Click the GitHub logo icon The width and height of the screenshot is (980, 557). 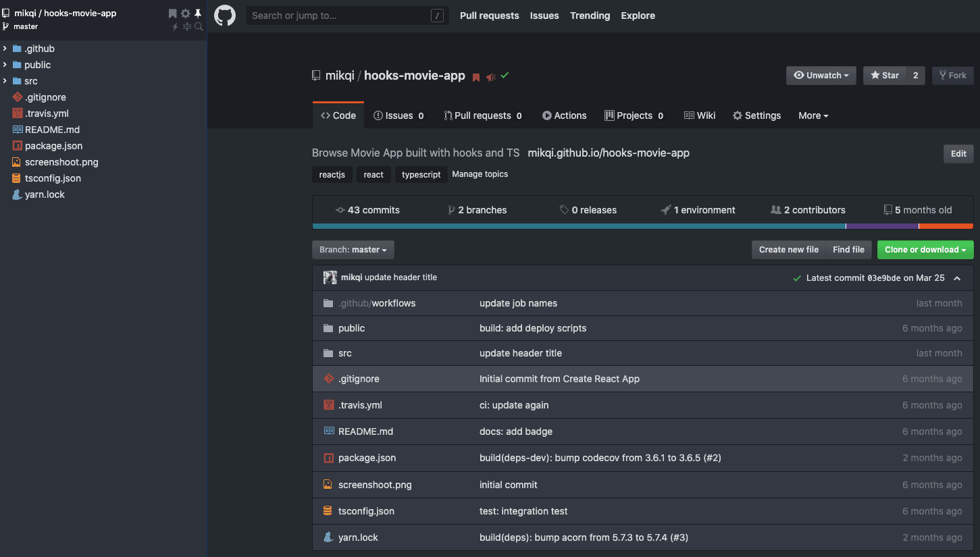coord(225,16)
